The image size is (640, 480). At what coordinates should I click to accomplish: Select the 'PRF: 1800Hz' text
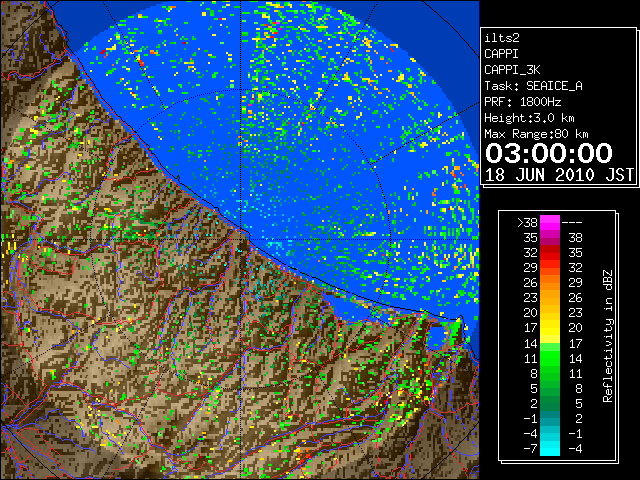pos(523,102)
